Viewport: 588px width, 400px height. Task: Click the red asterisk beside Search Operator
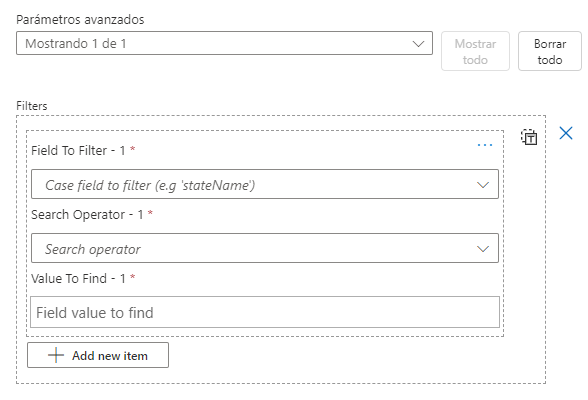click(x=150, y=213)
